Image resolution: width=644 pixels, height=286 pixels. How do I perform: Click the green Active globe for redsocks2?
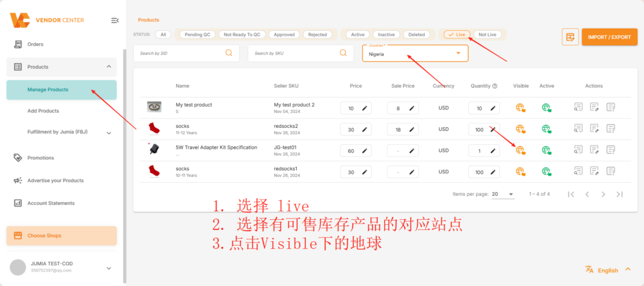click(547, 129)
